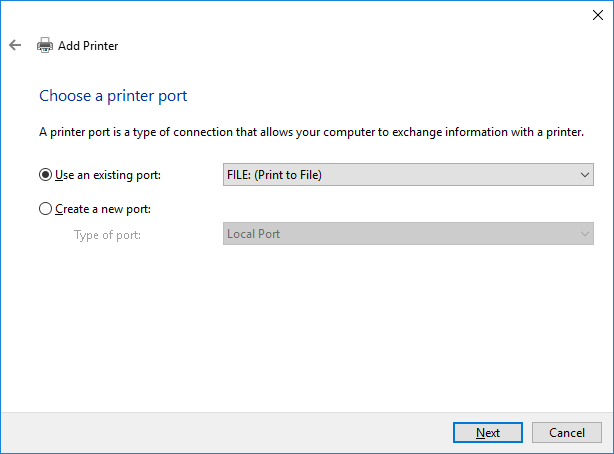Click the Local Port dropdown chevron
This screenshot has height=454, width=614.
[585, 234]
